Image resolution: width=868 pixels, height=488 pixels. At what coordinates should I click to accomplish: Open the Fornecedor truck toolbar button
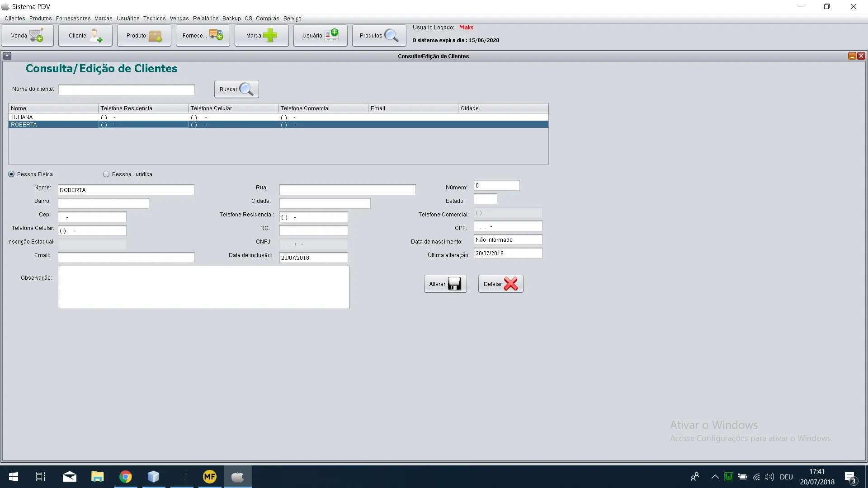[x=203, y=36]
